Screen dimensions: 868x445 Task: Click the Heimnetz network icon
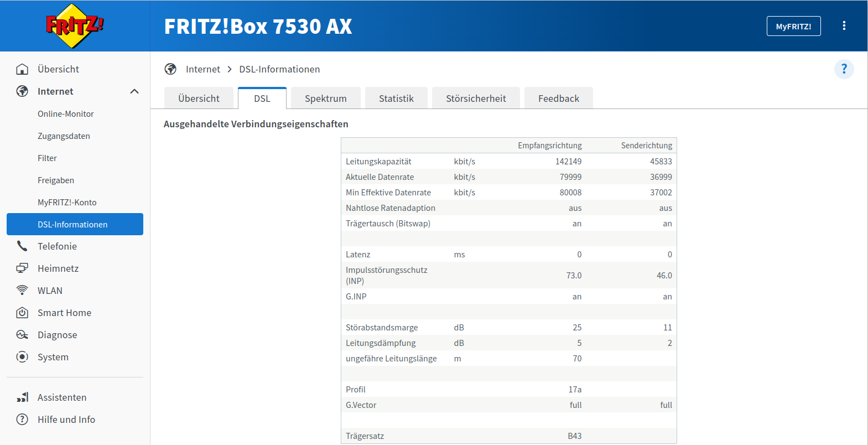(x=22, y=268)
